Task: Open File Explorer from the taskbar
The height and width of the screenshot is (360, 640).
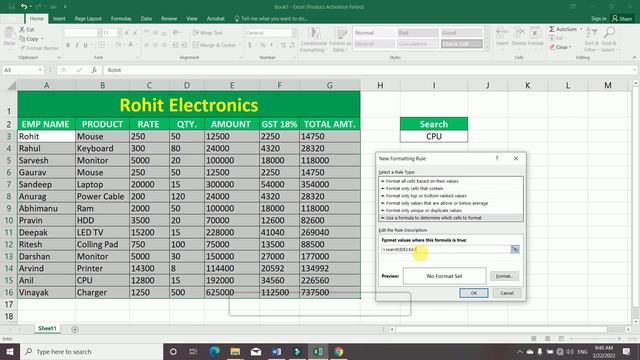Action: (235, 351)
